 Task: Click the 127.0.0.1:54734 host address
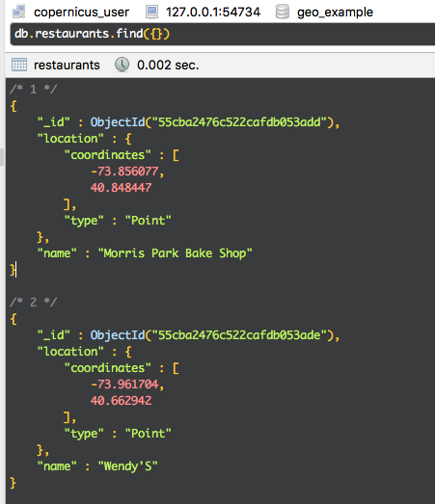point(213,13)
